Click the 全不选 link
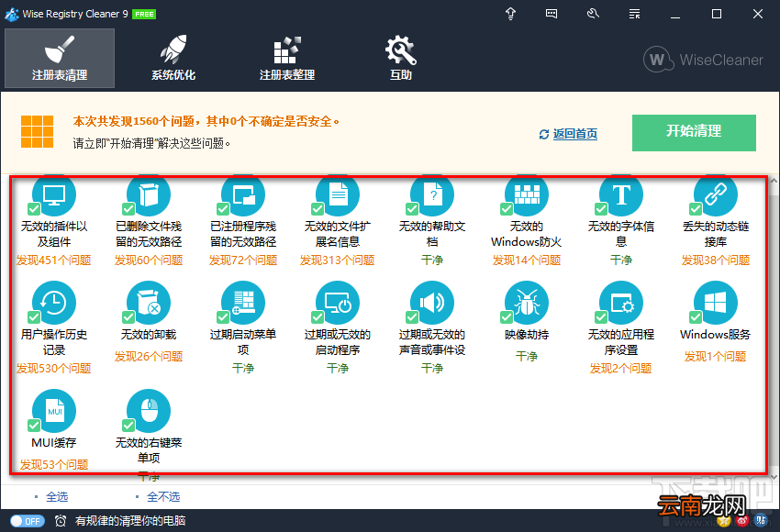780x532 pixels. pos(163,496)
